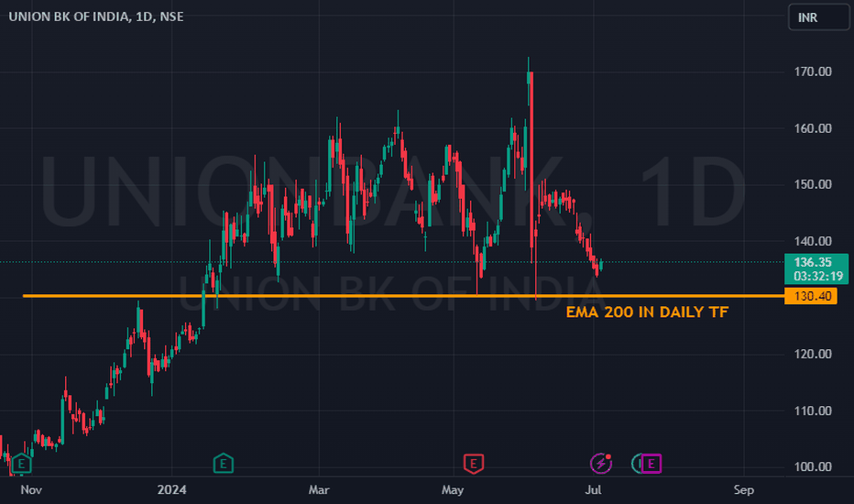Click the Sep label on time axis
The width and height of the screenshot is (854, 504).
[743, 490]
